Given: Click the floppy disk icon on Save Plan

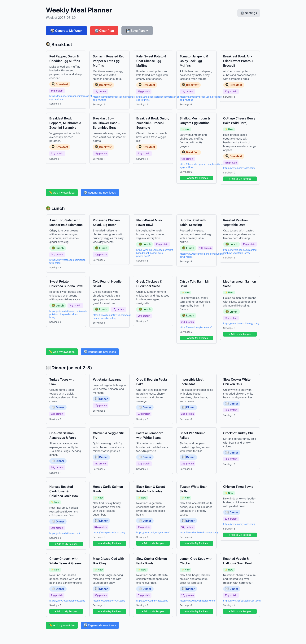Looking at the screenshot, I should click(x=128, y=30).
